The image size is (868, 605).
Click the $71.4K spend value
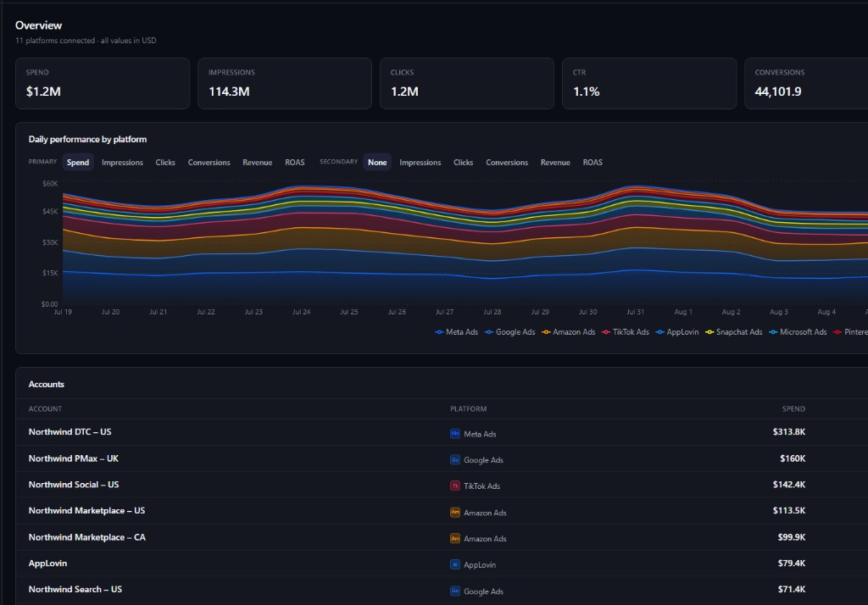(x=791, y=589)
